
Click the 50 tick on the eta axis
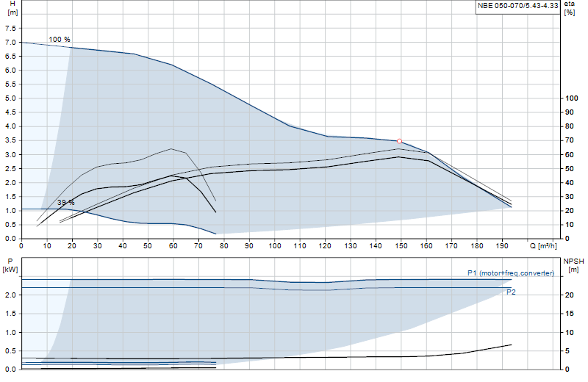pos(569,169)
